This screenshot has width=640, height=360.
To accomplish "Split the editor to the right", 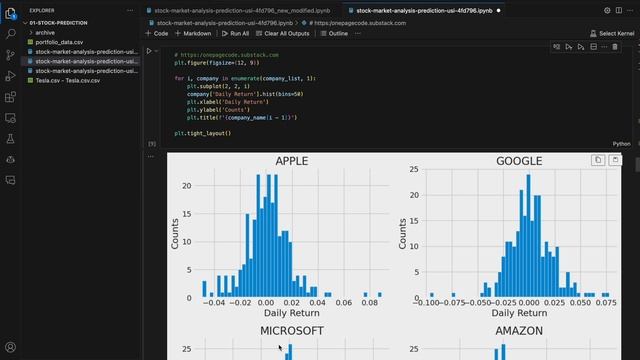I will [x=619, y=11].
